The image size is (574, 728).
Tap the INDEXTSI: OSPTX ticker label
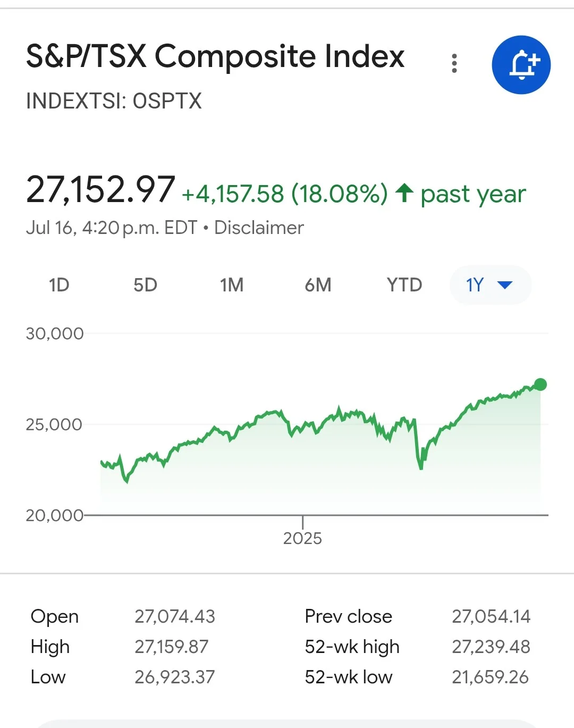tap(114, 101)
